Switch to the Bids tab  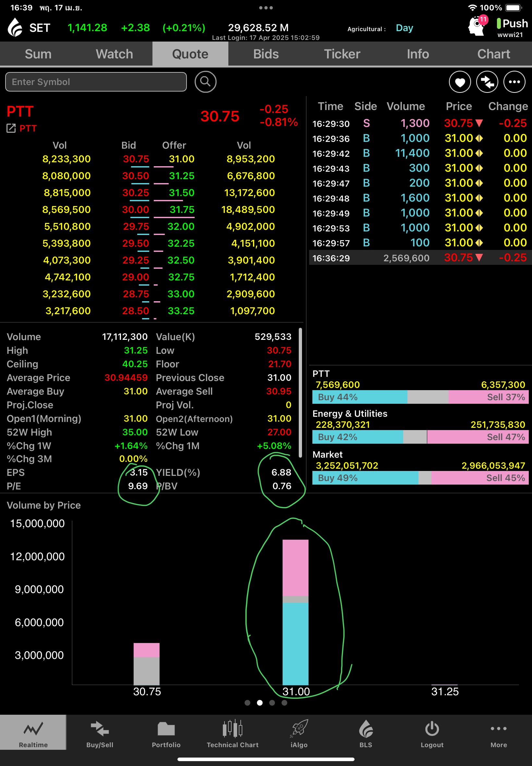[266, 54]
